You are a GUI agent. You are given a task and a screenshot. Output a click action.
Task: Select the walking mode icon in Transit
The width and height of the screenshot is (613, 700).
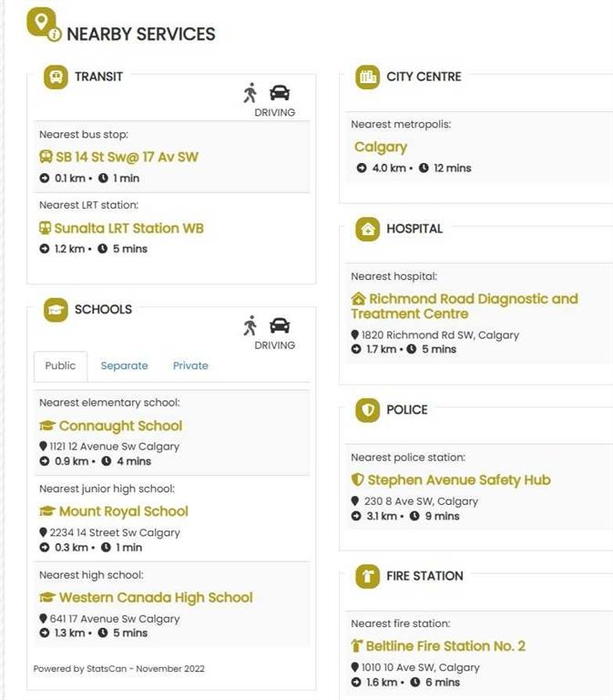click(250, 92)
